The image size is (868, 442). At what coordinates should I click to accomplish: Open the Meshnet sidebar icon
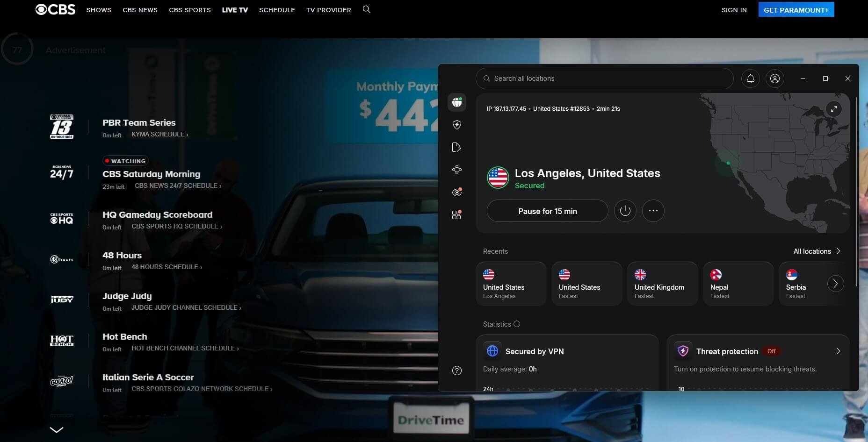[x=457, y=170]
